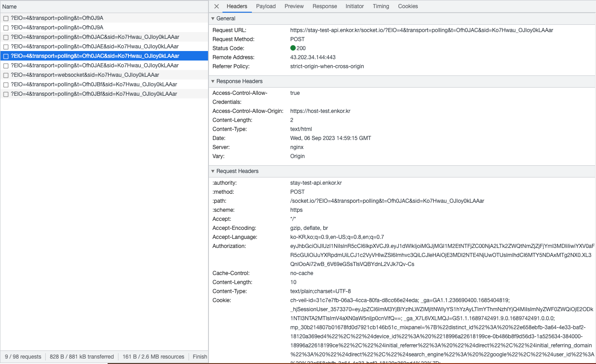Click the Server value nginx

(x=297, y=147)
